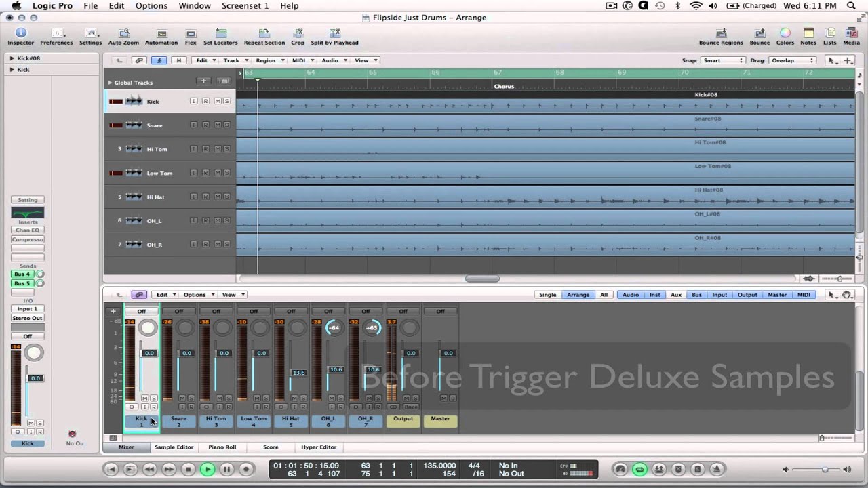Image resolution: width=868 pixels, height=488 pixels.
Task: Open the arrange MIDI dropdown menu
Action: tap(302, 60)
